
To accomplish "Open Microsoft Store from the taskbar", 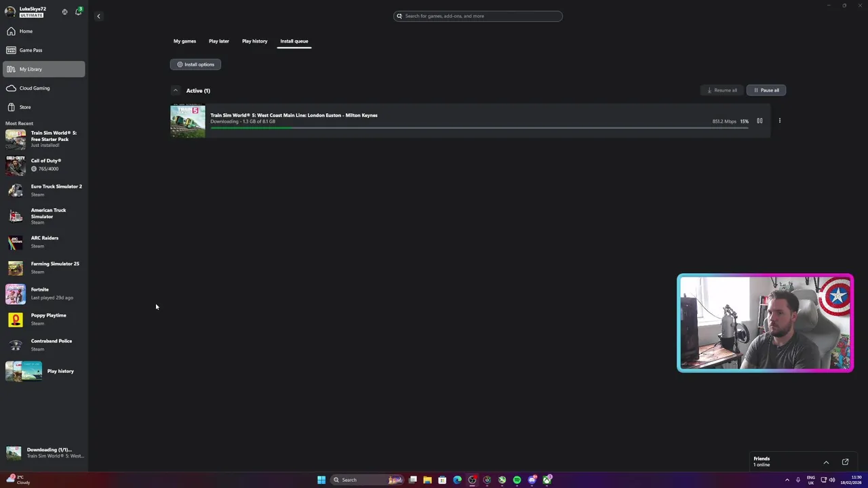I will [442, 480].
